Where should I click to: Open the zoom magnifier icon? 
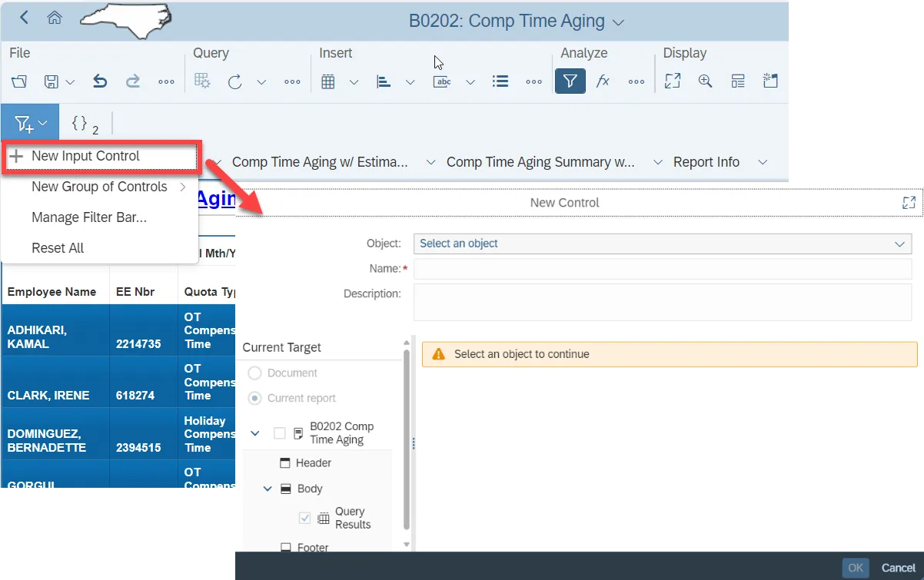705,81
